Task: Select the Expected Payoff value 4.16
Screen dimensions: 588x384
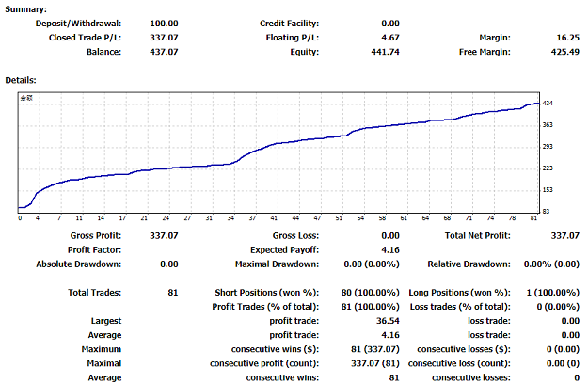Action: click(390, 249)
